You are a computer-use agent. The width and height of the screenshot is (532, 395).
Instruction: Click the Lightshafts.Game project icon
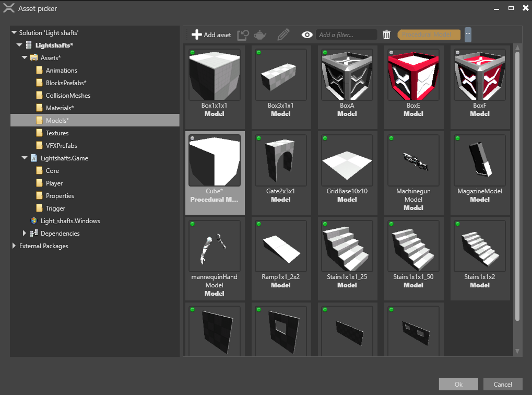click(x=34, y=158)
